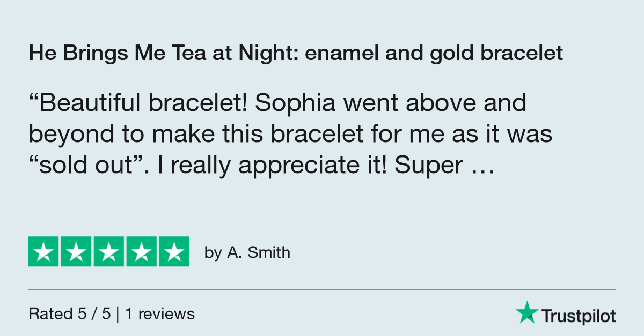Click the fourth green rating star
The height and width of the screenshot is (336, 644).
pyautogui.click(x=141, y=251)
